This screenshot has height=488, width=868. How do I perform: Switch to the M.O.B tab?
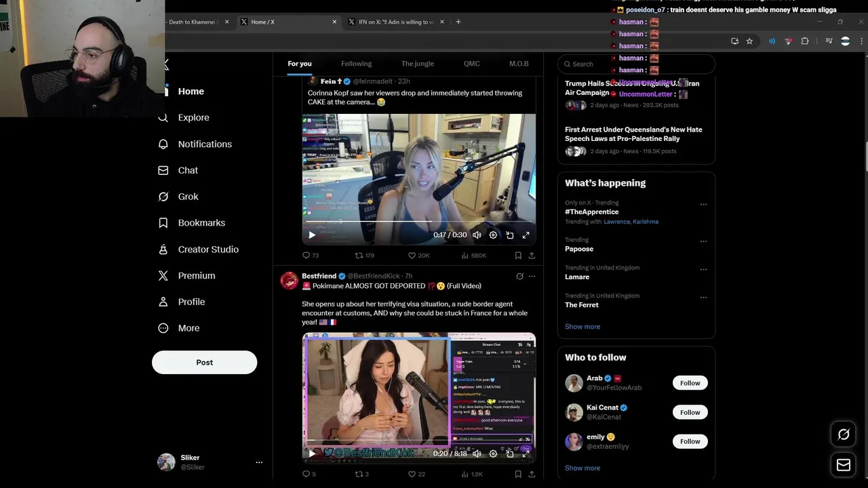click(519, 64)
